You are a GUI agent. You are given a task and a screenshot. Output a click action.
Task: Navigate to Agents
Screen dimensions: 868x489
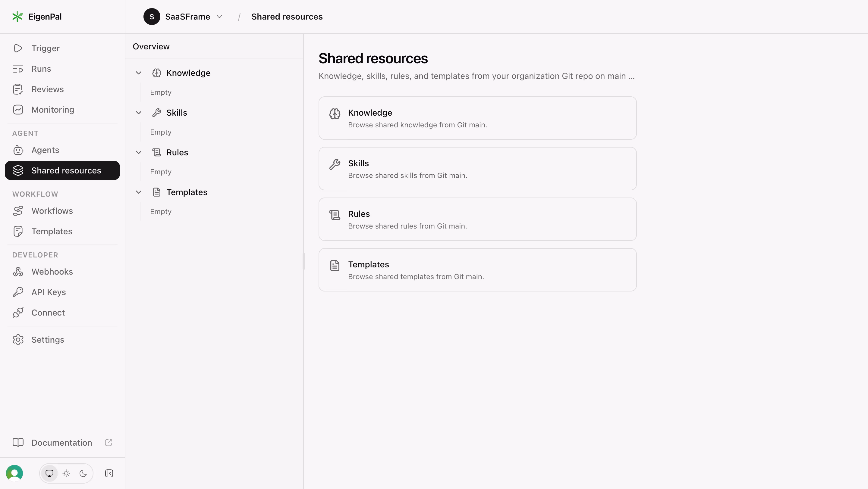tap(62, 150)
